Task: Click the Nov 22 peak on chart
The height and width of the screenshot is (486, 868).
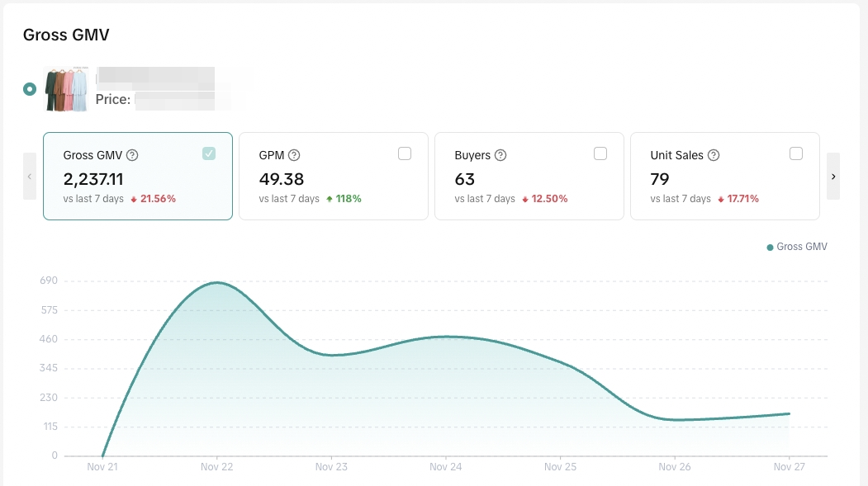Action: coord(216,283)
